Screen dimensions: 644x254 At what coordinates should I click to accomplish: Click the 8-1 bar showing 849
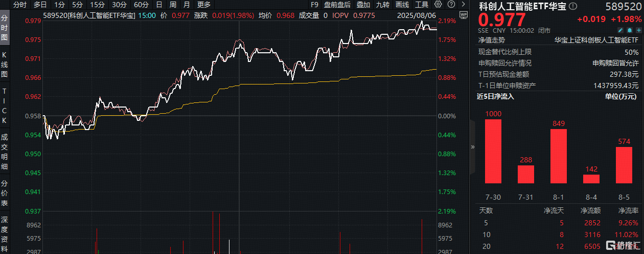click(559, 156)
